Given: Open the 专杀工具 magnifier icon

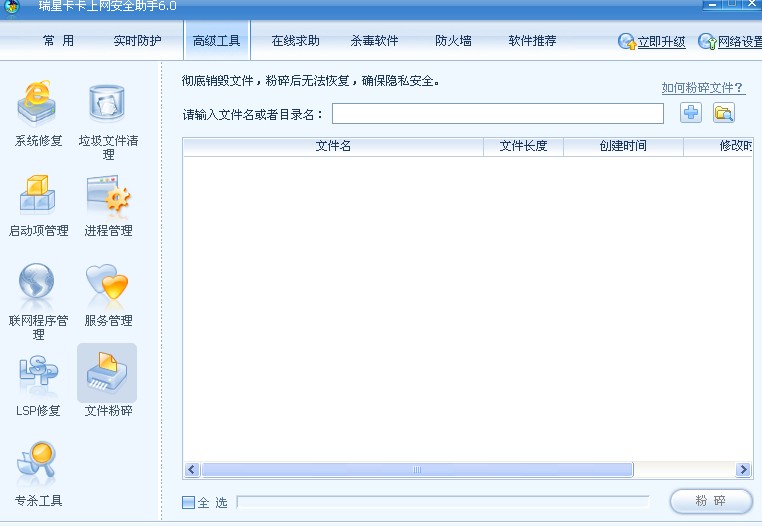Looking at the screenshot, I should coord(37,462).
